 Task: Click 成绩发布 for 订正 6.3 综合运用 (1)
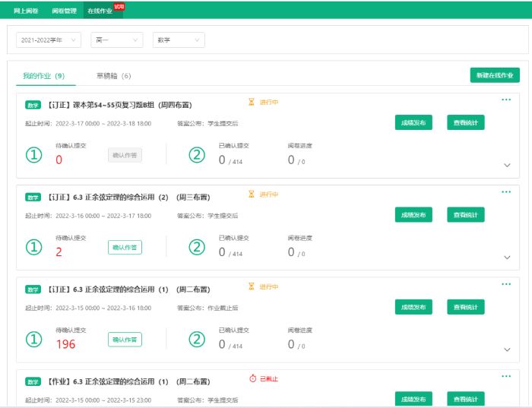(413, 307)
